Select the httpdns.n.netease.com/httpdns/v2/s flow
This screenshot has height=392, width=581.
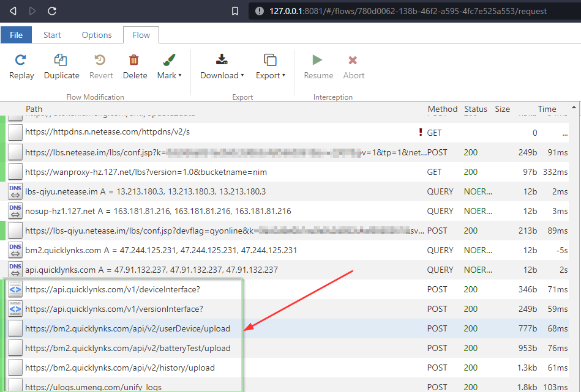tap(285, 133)
